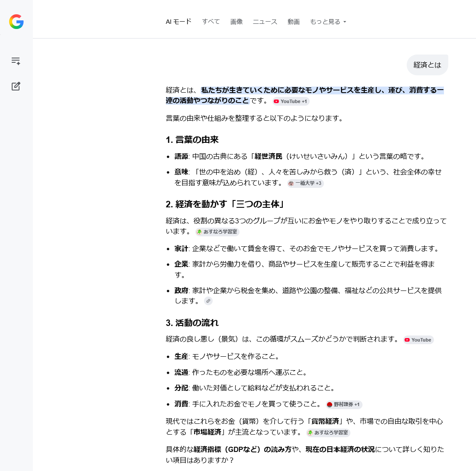
Task: Switch to the 動画 tab
Action: pos(294,22)
